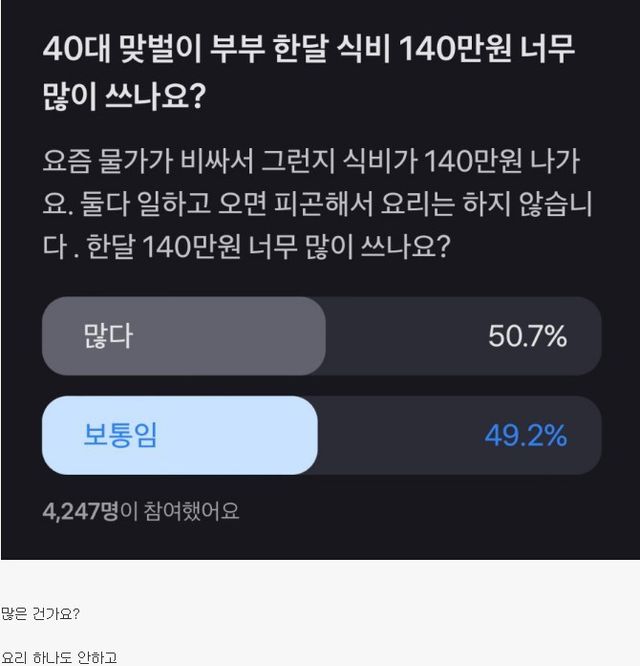Click empty dark area below the participant count
This screenshot has height=666, width=640.
coord(320,540)
